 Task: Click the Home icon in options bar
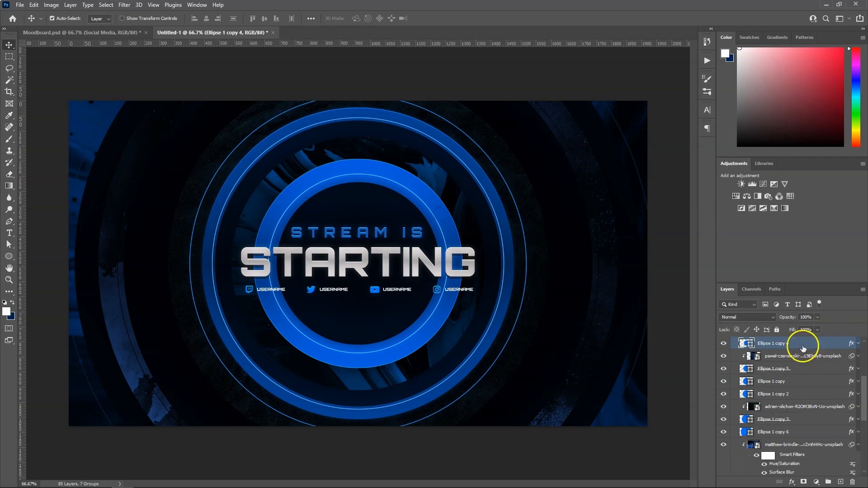coord(13,19)
